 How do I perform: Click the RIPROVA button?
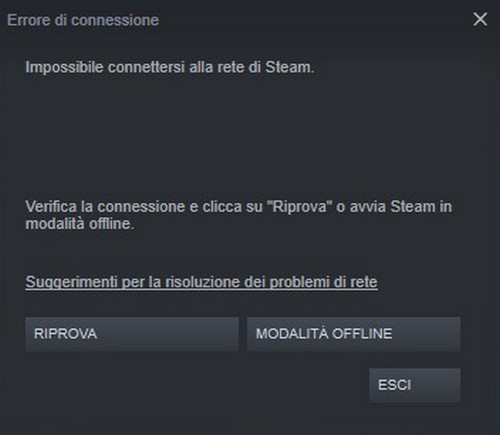click(x=132, y=334)
